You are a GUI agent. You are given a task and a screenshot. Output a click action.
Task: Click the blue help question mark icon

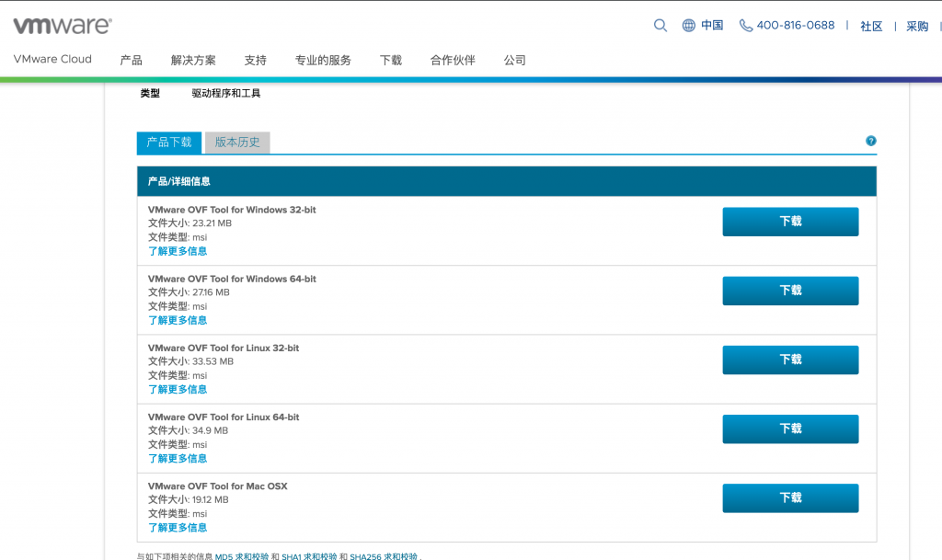click(870, 141)
